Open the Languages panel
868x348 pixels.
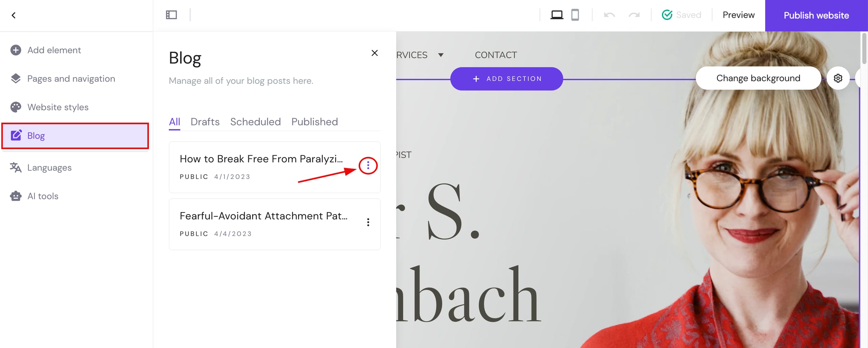(x=49, y=167)
